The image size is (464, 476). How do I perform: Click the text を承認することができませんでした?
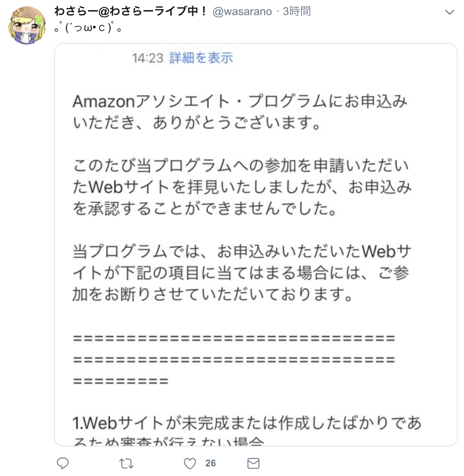click(204, 209)
